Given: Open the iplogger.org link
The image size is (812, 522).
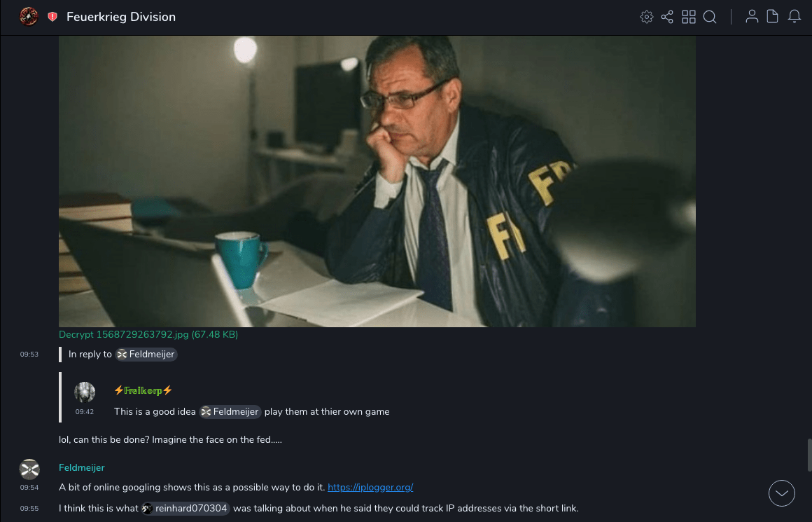Looking at the screenshot, I should pyautogui.click(x=370, y=487).
